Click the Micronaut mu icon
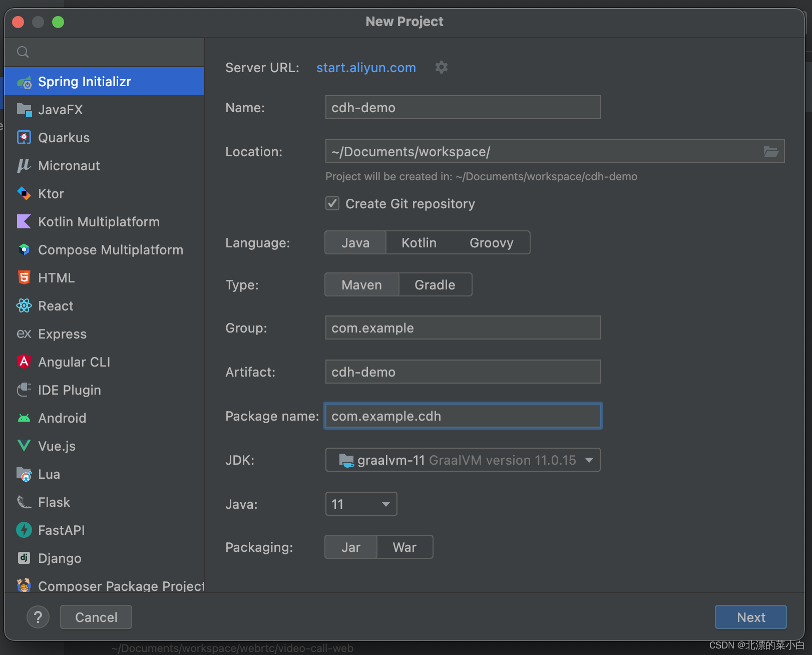This screenshot has height=655, width=812. pos(24,166)
